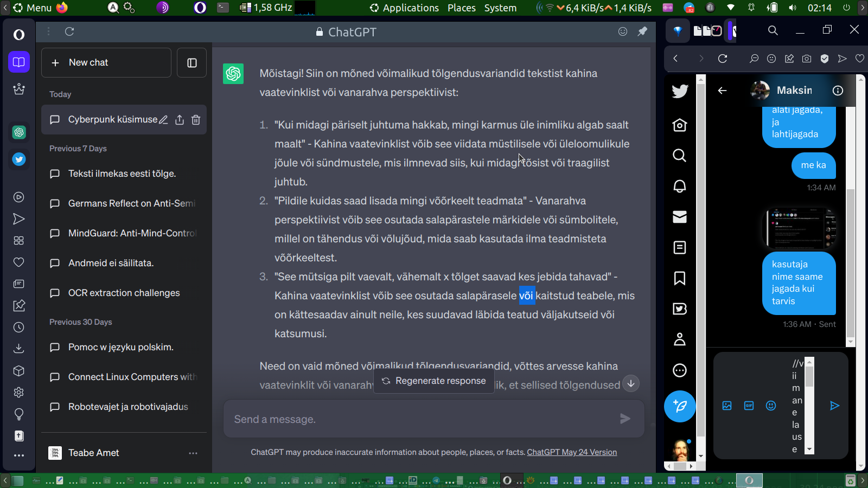The height and width of the screenshot is (488, 868).
Task: Start a New chat in ChatGPT
Action: click(106, 63)
